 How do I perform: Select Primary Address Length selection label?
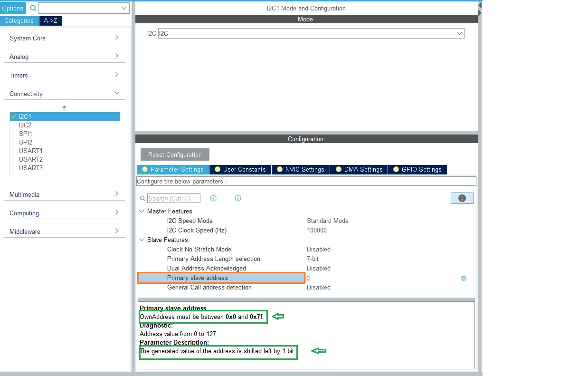[214, 259]
